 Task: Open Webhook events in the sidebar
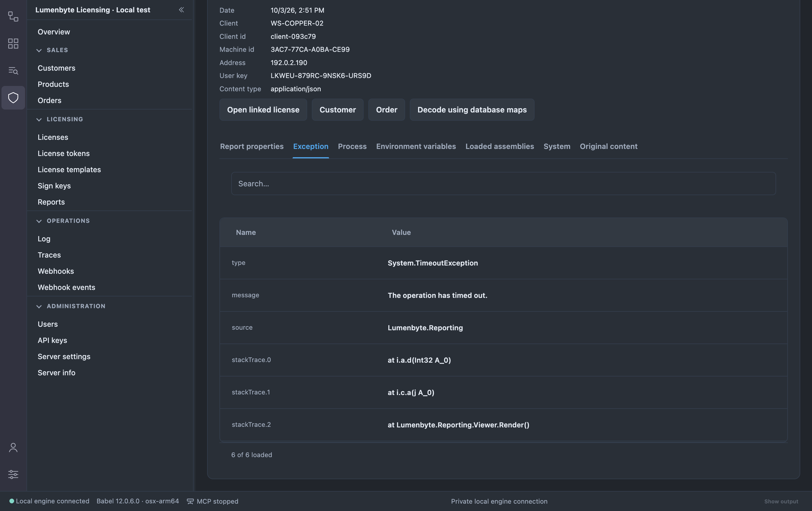point(66,287)
